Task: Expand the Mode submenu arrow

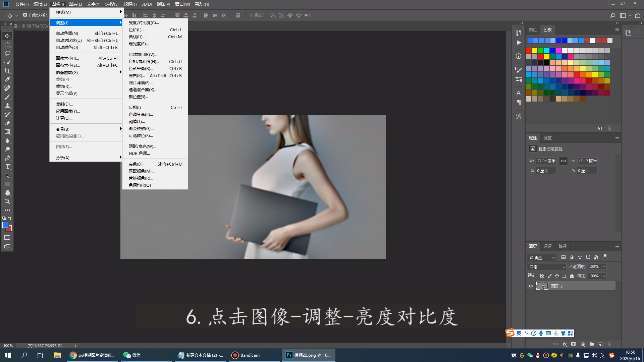Action: tap(121, 12)
